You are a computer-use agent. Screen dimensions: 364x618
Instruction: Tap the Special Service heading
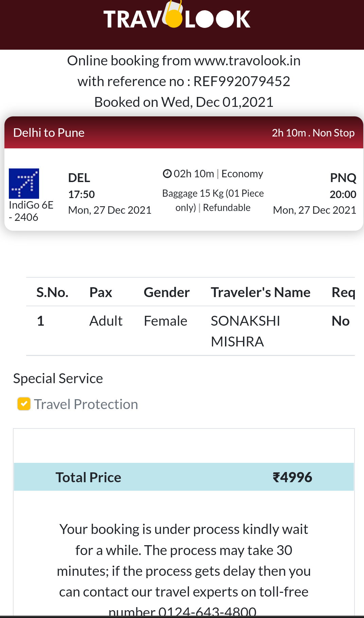click(x=58, y=378)
